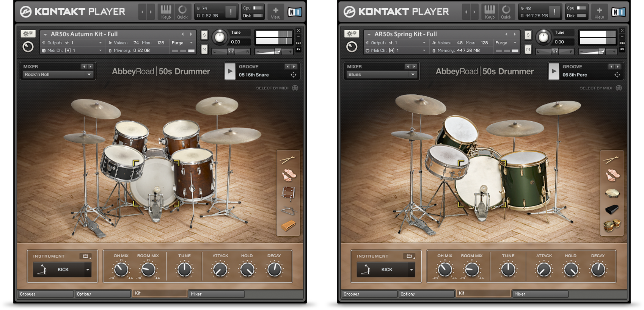Open the KICK instrument dropdown in Autumn Kit

tap(62, 270)
